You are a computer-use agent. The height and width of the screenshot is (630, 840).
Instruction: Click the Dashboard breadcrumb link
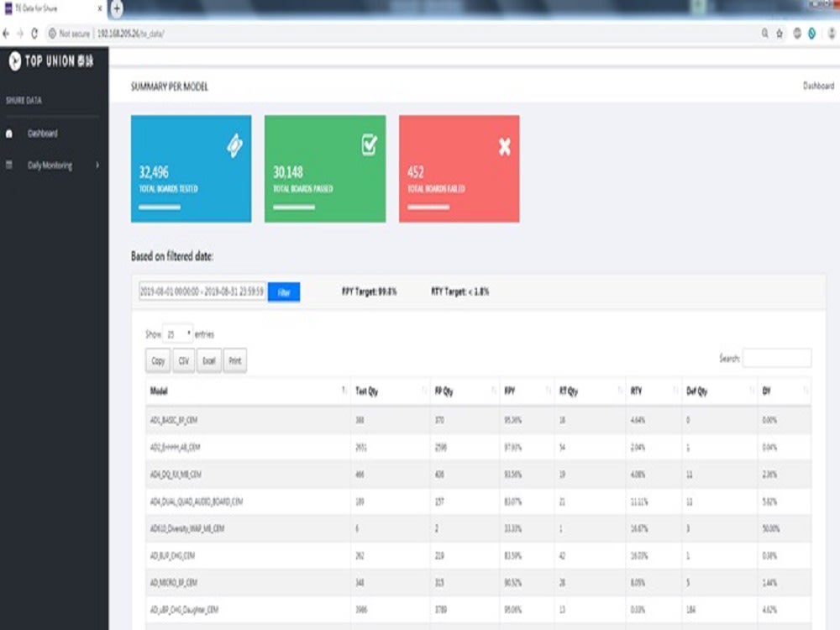pos(818,86)
